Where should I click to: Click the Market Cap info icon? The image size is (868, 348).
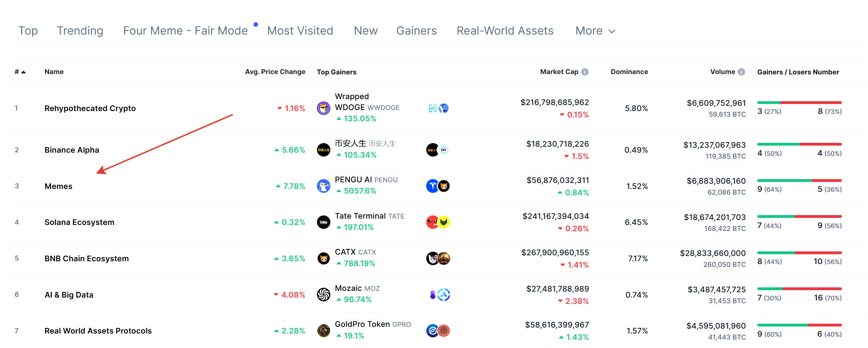[x=585, y=72]
